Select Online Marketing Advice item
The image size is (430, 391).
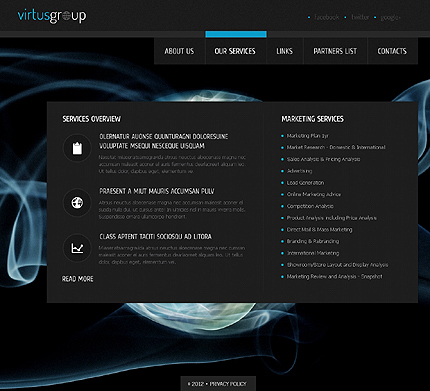(x=314, y=194)
